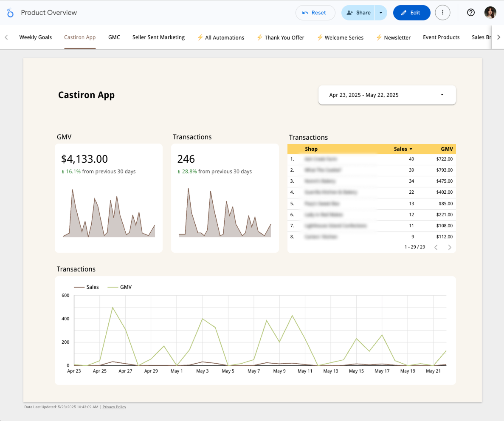
Task: Open the Event Products tab
Action: click(441, 37)
